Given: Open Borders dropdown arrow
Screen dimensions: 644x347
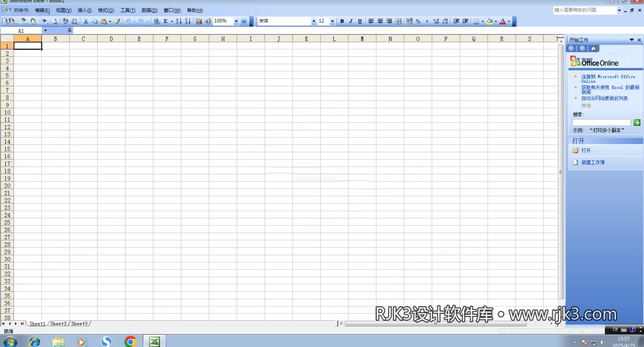Looking at the screenshot, I should pos(482,21).
